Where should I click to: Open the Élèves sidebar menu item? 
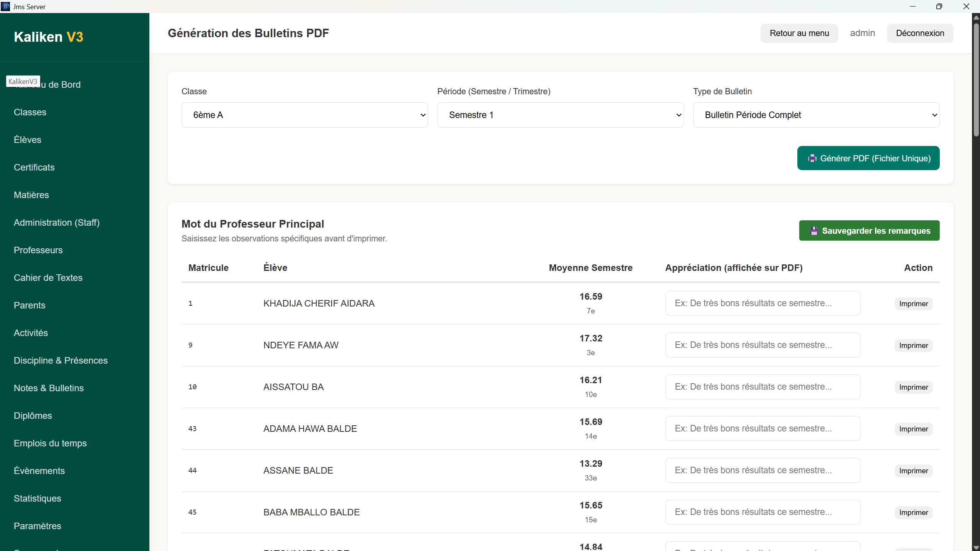(x=28, y=140)
